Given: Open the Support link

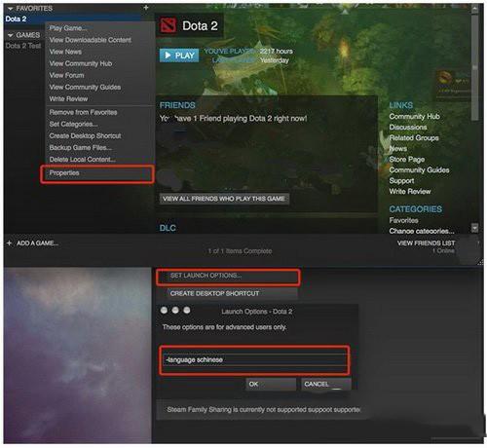Looking at the screenshot, I should (401, 180).
